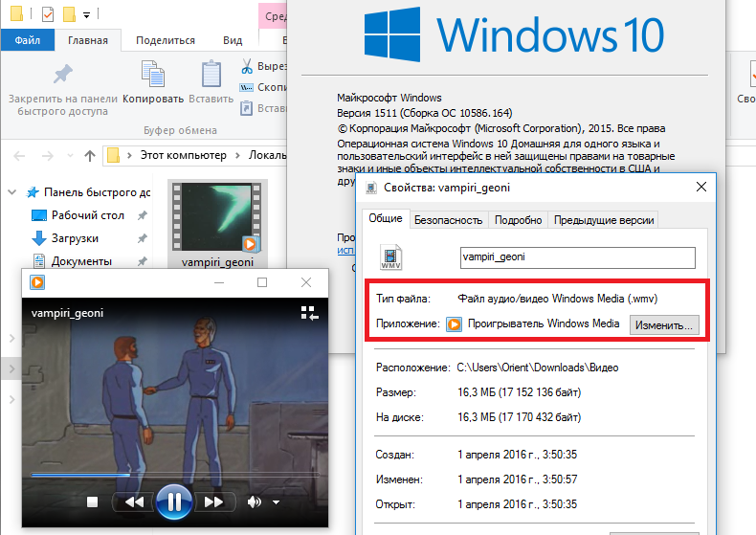This screenshot has height=535, width=756.
Task: Click the Back arrow in Explorer
Action: [19, 156]
